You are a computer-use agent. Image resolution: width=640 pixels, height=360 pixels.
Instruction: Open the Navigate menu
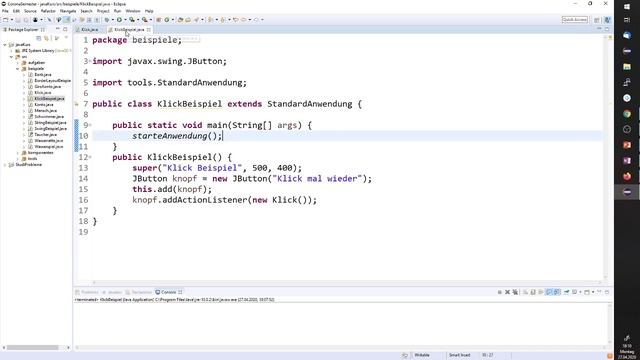pyautogui.click(x=68, y=11)
